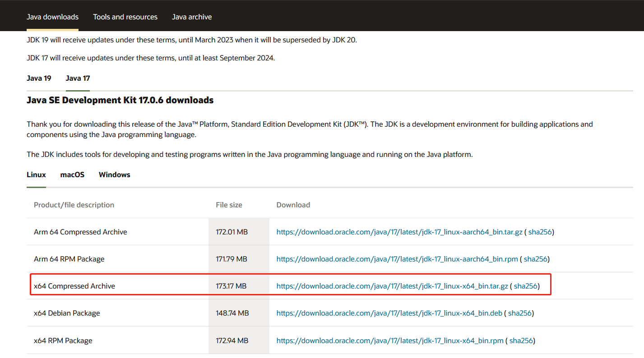Open sha256 for Arm 64 RPM Package
644x358 pixels.
pyautogui.click(x=535, y=259)
